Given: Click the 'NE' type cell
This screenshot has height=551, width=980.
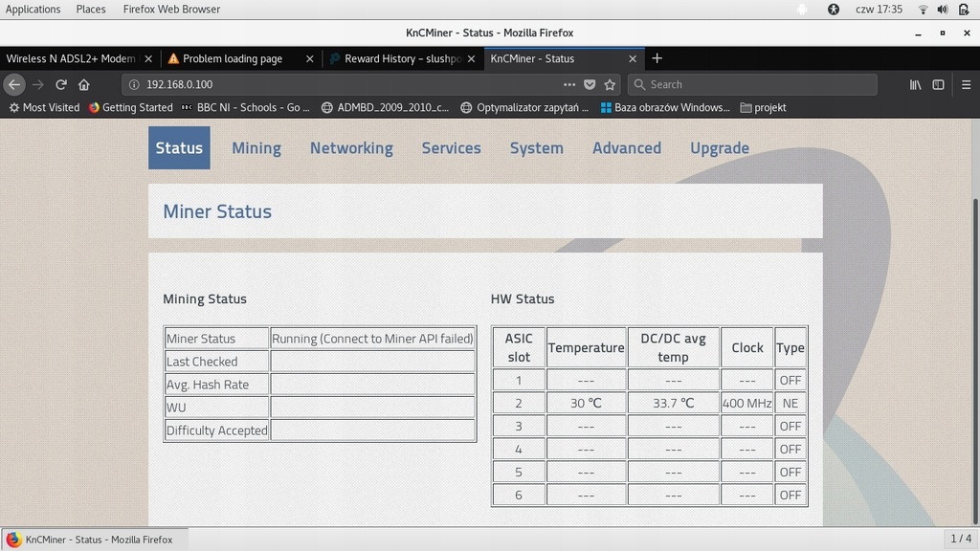Looking at the screenshot, I should coord(790,403).
